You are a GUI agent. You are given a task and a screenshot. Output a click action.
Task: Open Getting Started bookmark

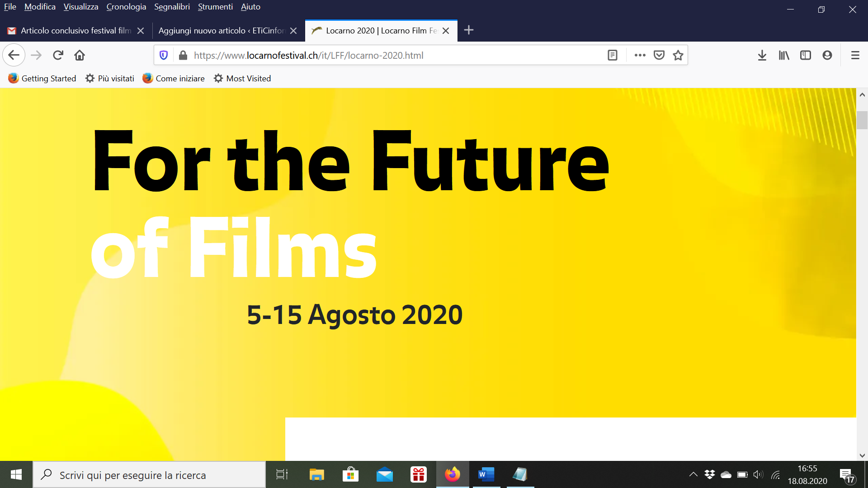pos(42,79)
